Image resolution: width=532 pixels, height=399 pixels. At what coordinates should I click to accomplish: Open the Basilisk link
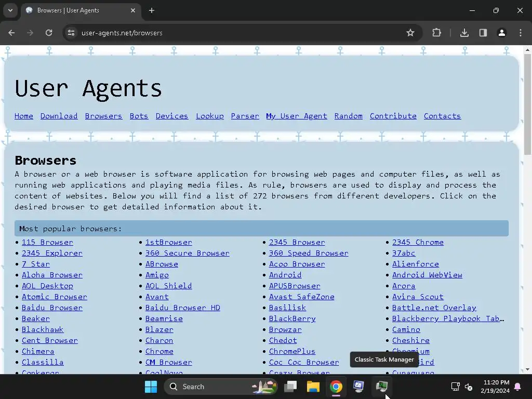pyautogui.click(x=287, y=308)
